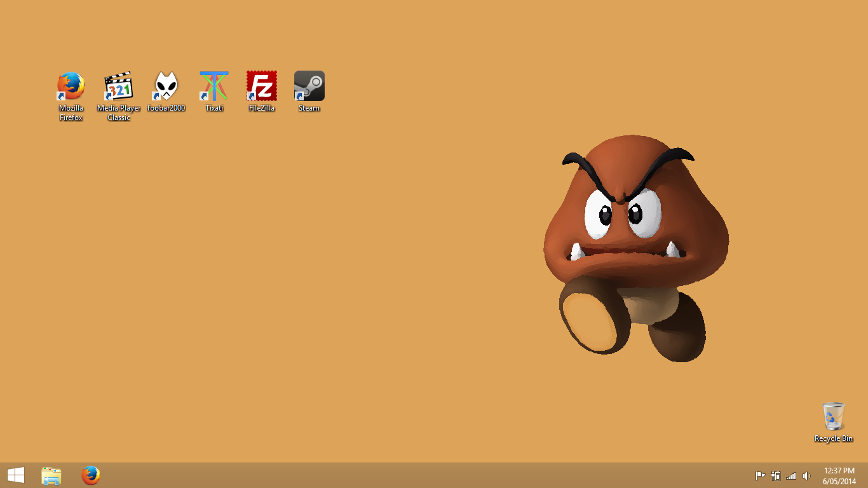Click the 'Recycle Bin' text label
The height and width of the screenshot is (488, 868).
tap(833, 439)
